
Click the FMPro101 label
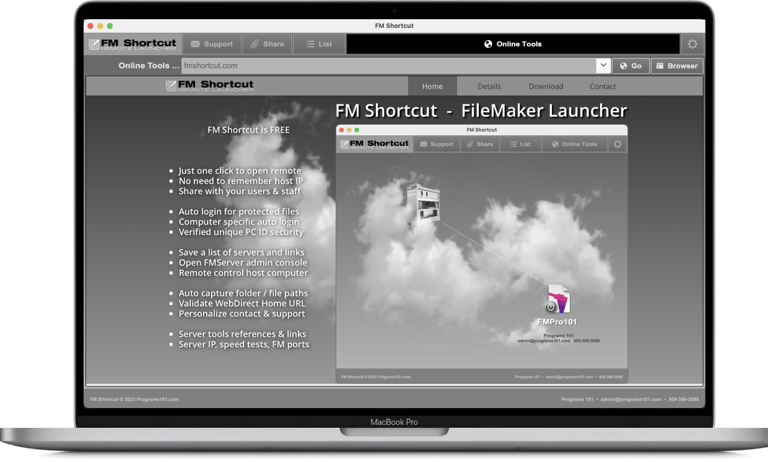pyautogui.click(x=557, y=322)
